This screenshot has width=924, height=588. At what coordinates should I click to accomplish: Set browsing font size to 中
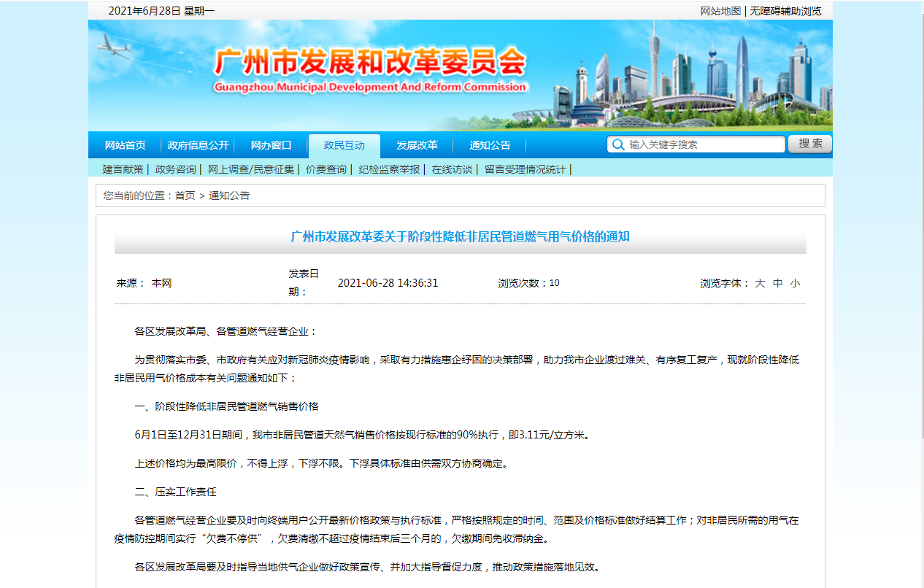point(777,283)
